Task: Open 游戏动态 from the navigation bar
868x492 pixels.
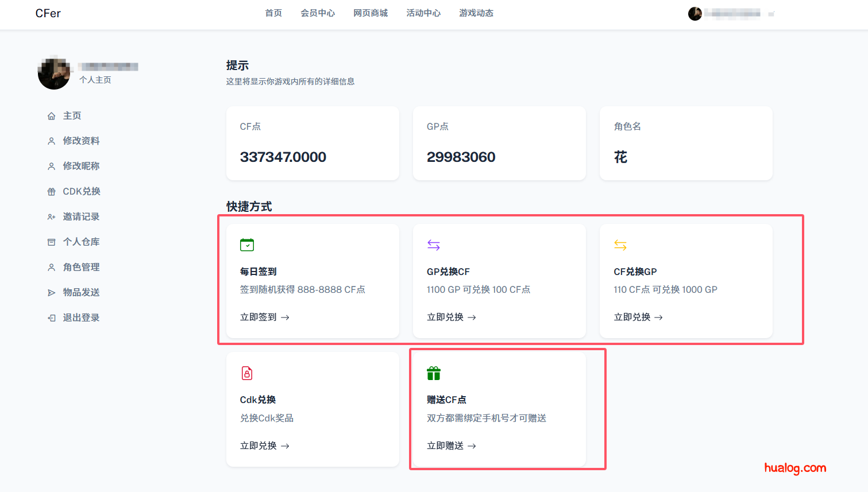Action: point(476,13)
